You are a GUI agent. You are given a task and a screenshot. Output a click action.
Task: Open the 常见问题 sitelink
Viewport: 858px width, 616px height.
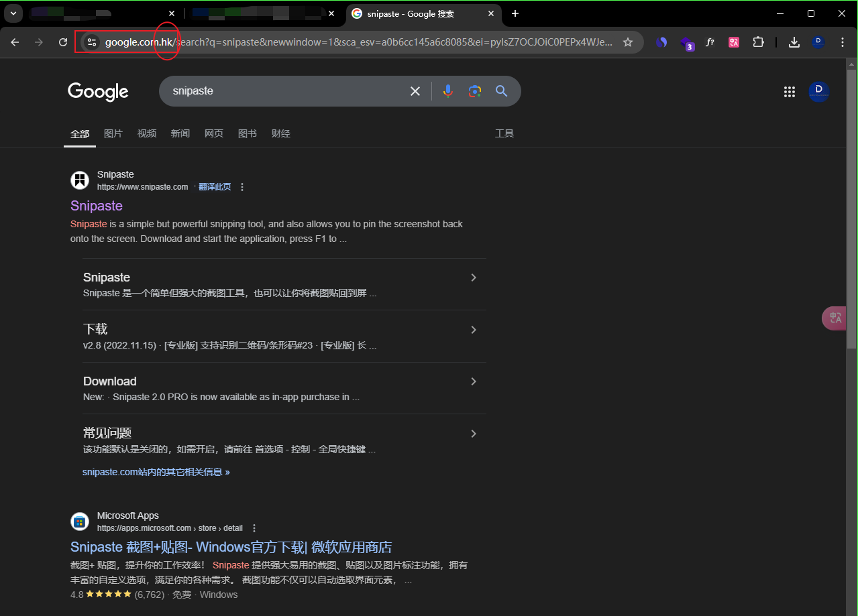tap(107, 433)
